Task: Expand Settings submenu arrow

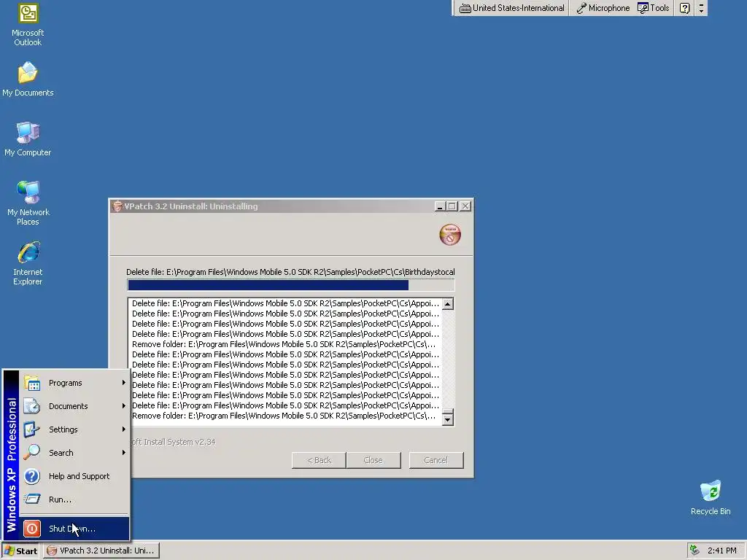Action: [124, 429]
